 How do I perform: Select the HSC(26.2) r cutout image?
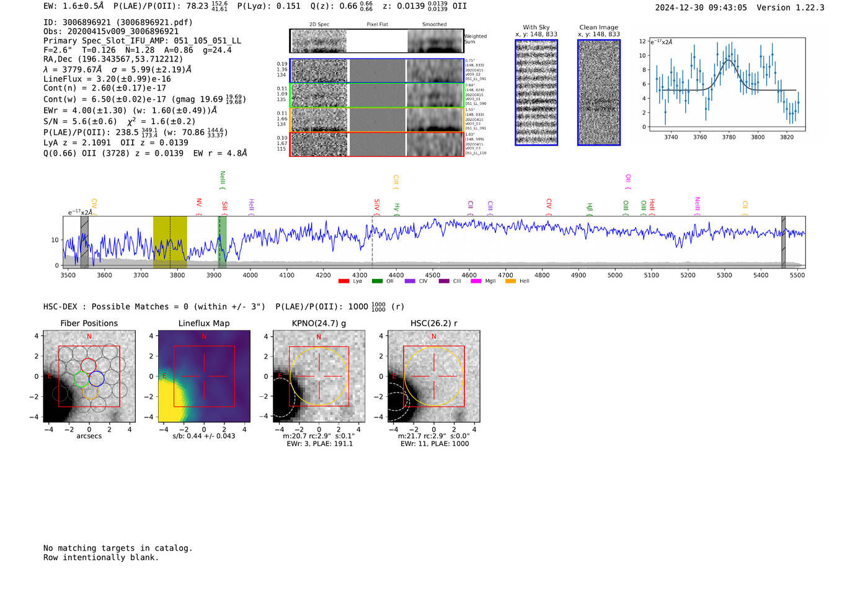point(433,376)
